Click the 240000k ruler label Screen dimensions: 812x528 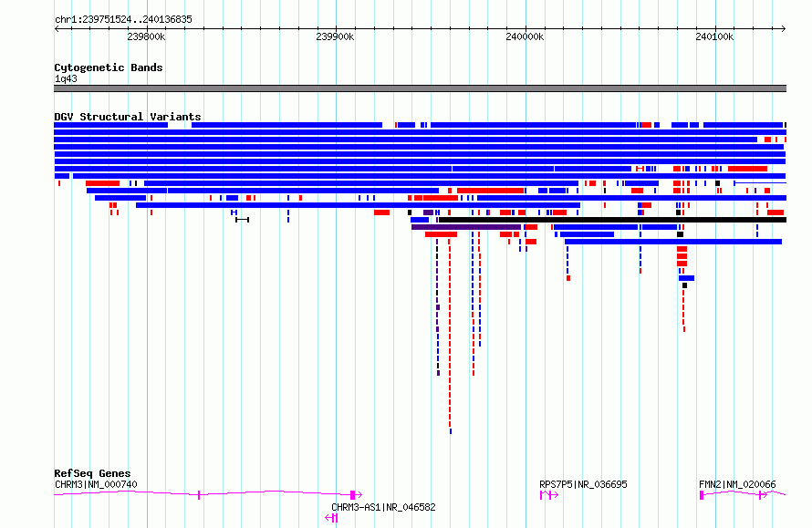[525, 36]
